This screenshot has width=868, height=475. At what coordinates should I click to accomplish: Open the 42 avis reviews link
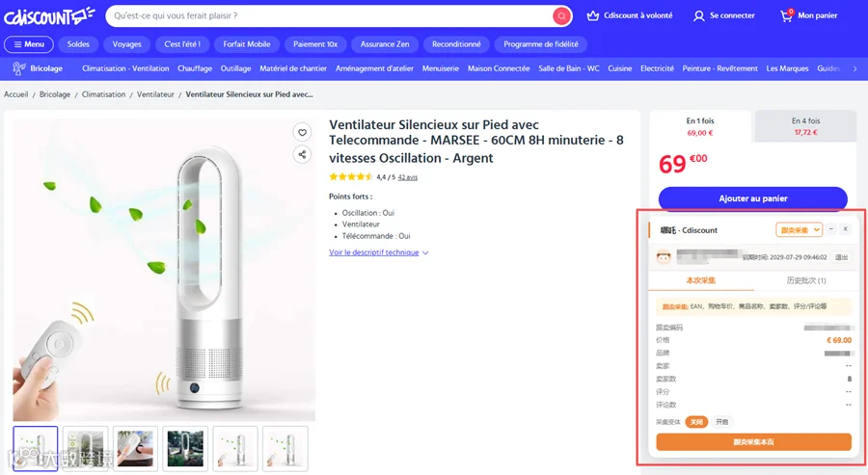(407, 177)
